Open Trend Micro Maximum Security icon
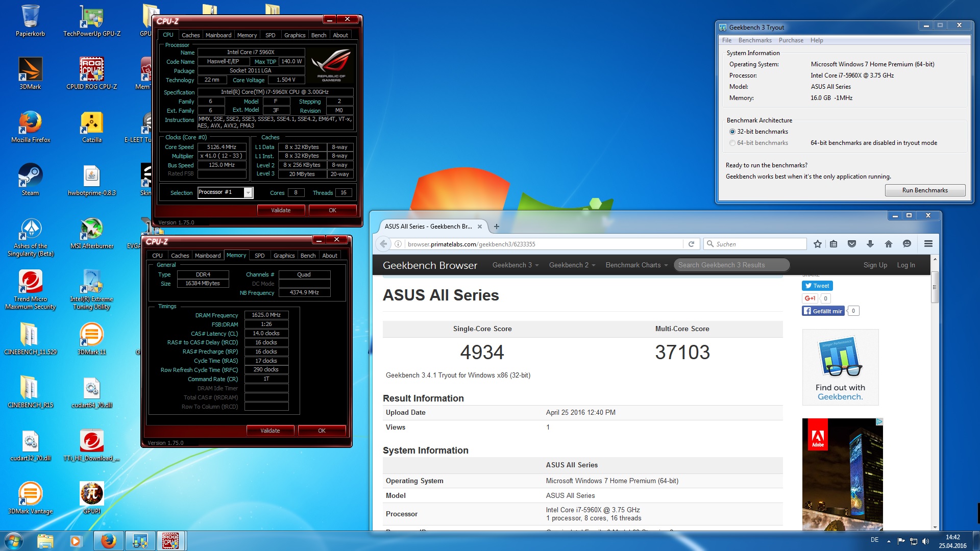 [x=30, y=290]
